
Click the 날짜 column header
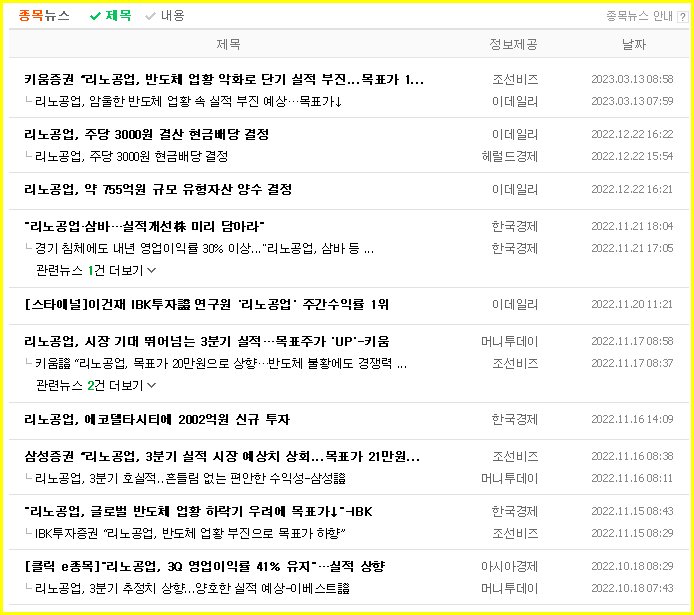[634, 44]
